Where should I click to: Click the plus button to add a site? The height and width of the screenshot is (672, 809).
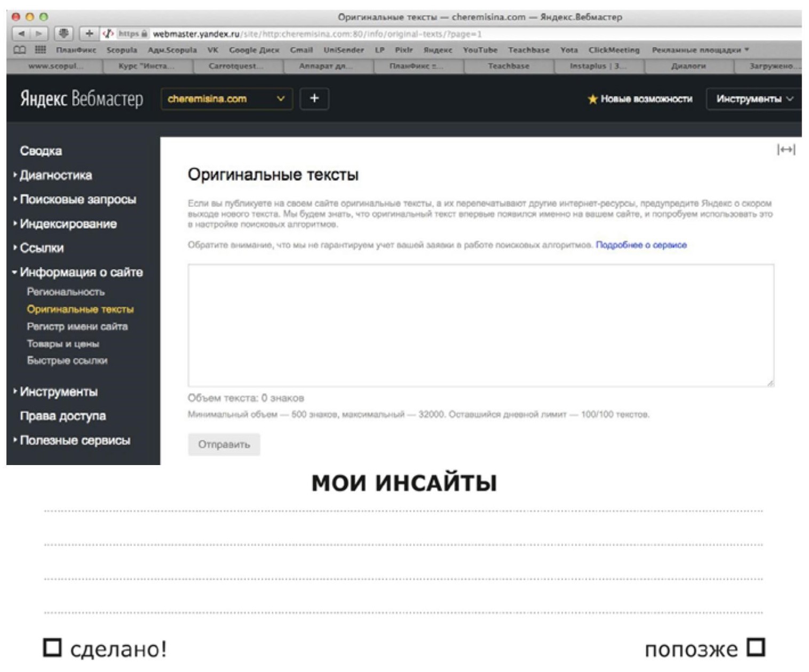(314, 99)
